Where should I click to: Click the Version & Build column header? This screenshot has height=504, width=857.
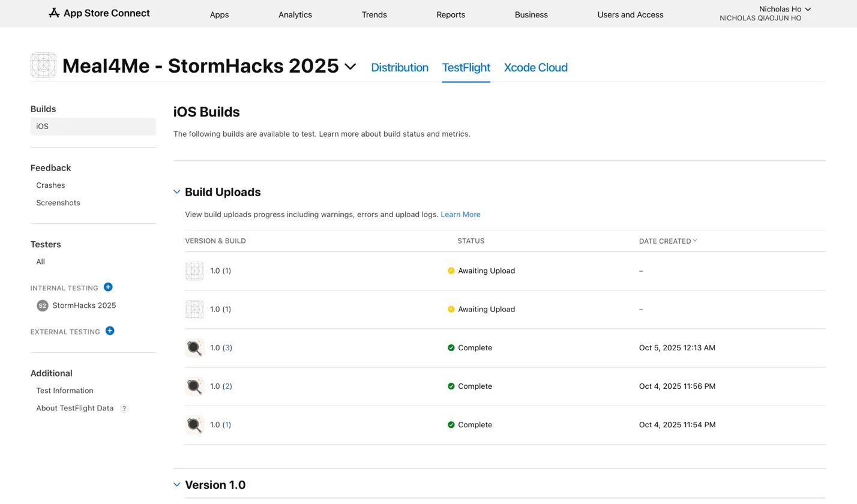(215, 241)
